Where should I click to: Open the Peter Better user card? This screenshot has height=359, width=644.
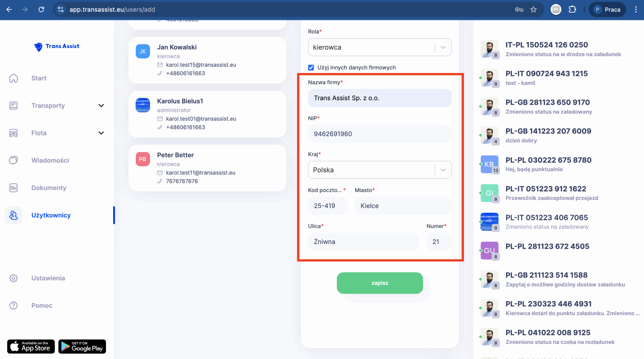coord(207,168)
